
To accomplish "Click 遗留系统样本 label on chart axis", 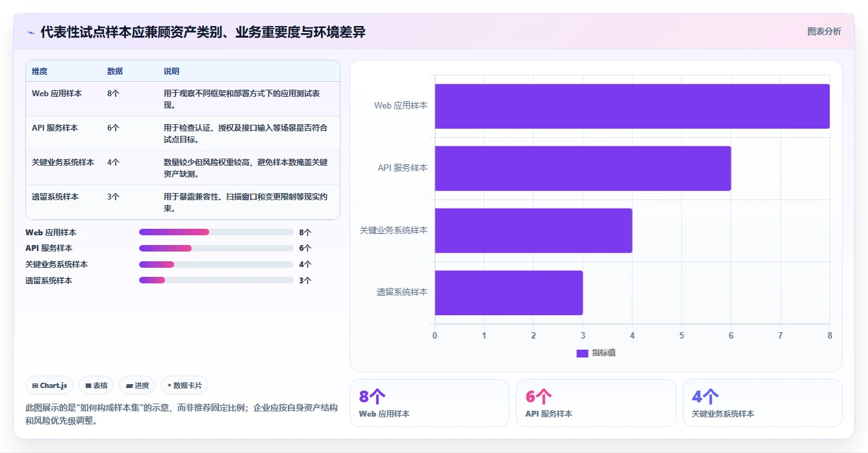I will (402, 292).
